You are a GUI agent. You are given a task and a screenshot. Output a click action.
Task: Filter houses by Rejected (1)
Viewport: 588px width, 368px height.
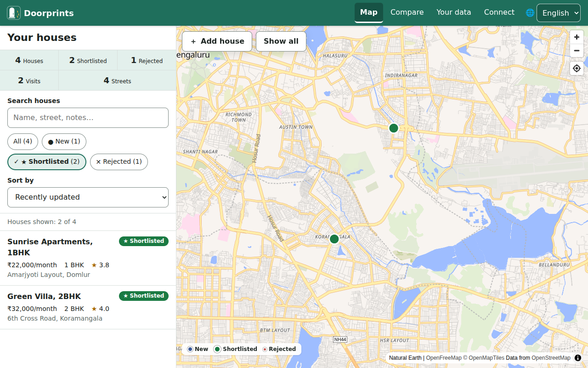pos(119,162)
